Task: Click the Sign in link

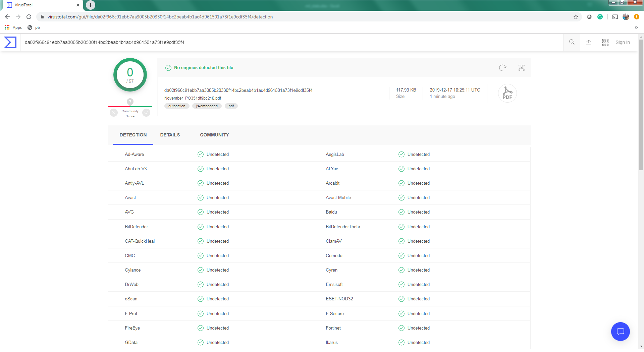Action: point(623,43)
